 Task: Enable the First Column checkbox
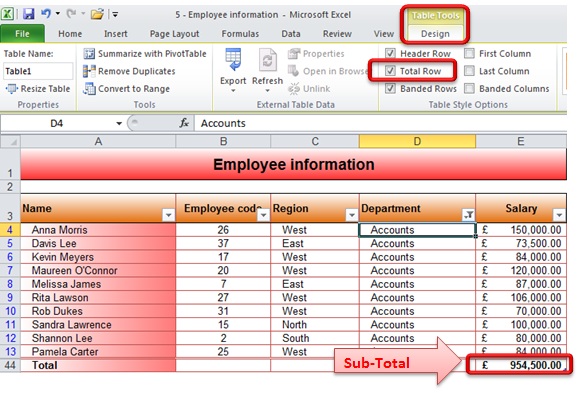coord(469,53)
